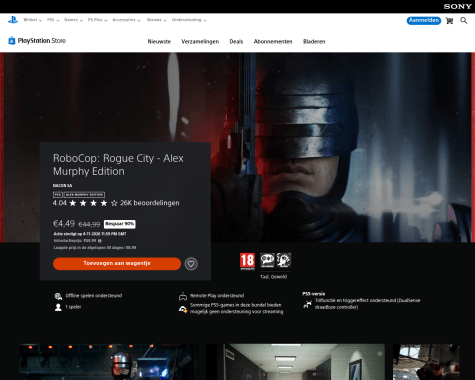Image resolution: width=475 pixels, height=380 pixels.
Task: Add game to wishlist with heart icon
Action: click(191, 264)
